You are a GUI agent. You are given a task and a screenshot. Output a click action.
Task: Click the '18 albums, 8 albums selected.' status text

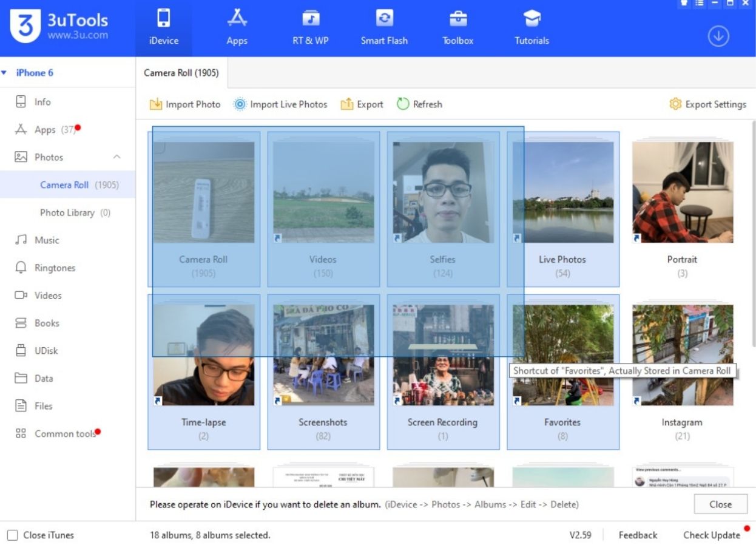point(210,535)
